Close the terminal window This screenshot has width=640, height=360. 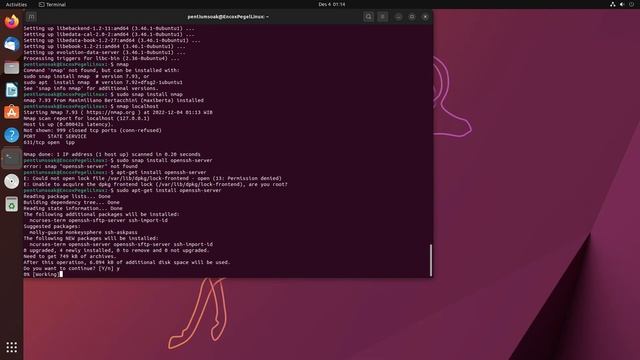click(425, 17)
